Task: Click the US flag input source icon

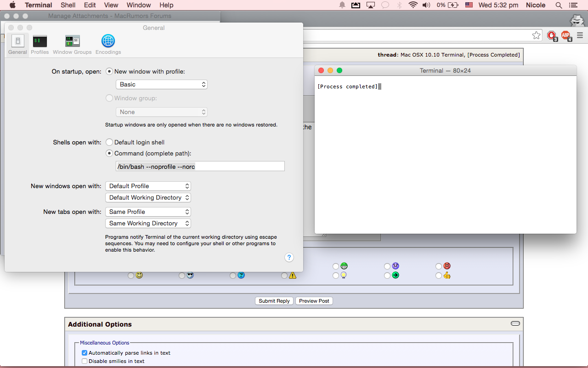Action: (x=469, y=5)
